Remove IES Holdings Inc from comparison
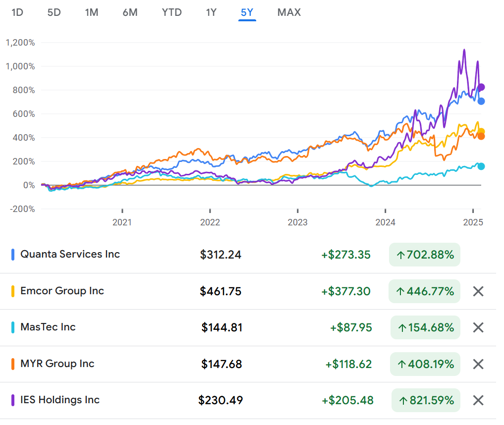Viewport: 504px width, 425px height. coord(478,401)
